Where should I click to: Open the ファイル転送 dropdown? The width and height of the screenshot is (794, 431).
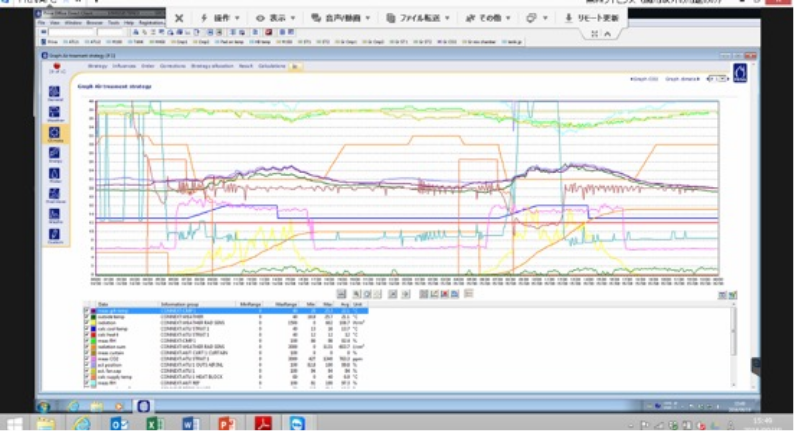click(418, 18)
